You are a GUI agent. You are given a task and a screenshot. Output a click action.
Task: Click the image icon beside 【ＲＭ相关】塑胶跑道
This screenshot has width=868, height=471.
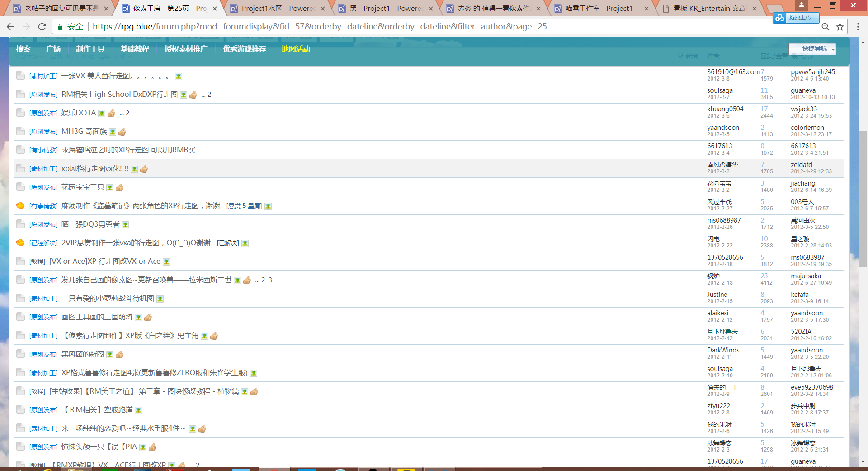(138, 410)
